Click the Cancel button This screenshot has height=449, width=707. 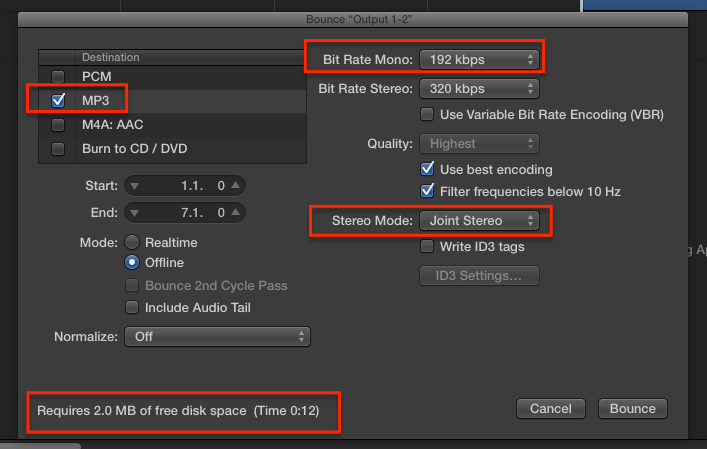[551, 408]
